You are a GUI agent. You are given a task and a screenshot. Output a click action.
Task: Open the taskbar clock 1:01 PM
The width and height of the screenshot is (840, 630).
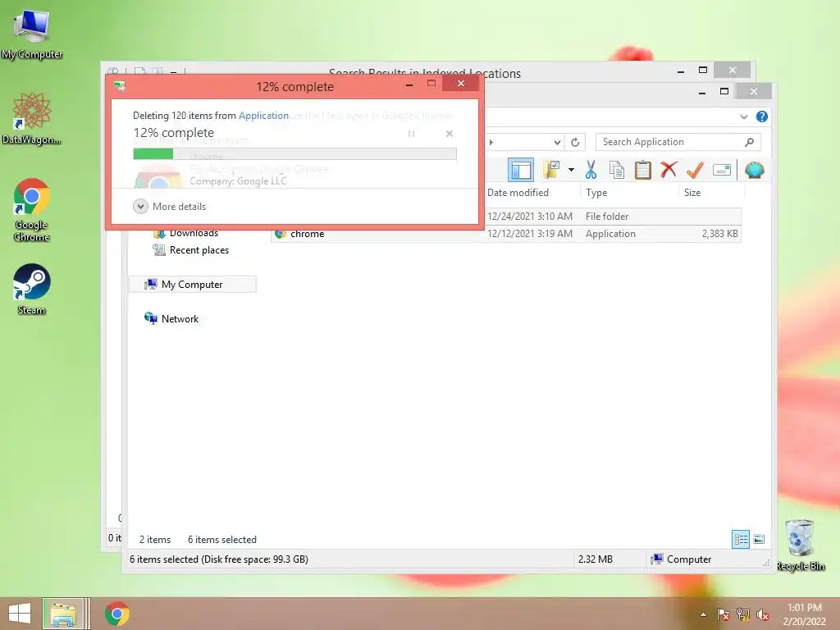(x=804, y=614)
